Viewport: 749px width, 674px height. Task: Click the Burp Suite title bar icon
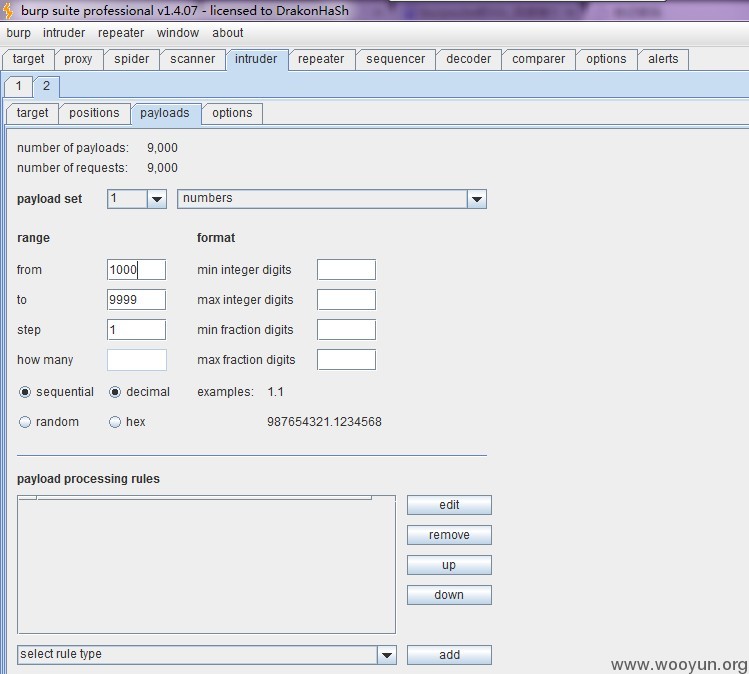[x=8, y=11]
